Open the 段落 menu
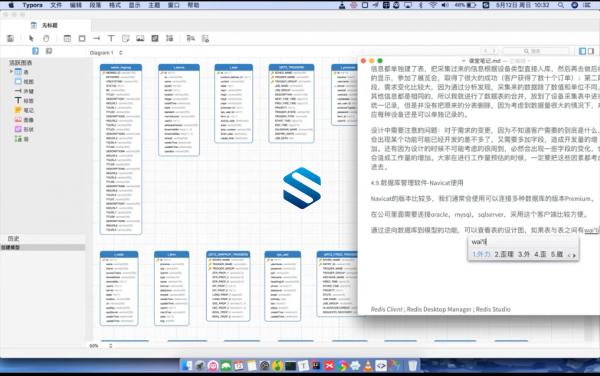This screenshot has width=600, height=376. pyautogui.click(x=95, y=5)
